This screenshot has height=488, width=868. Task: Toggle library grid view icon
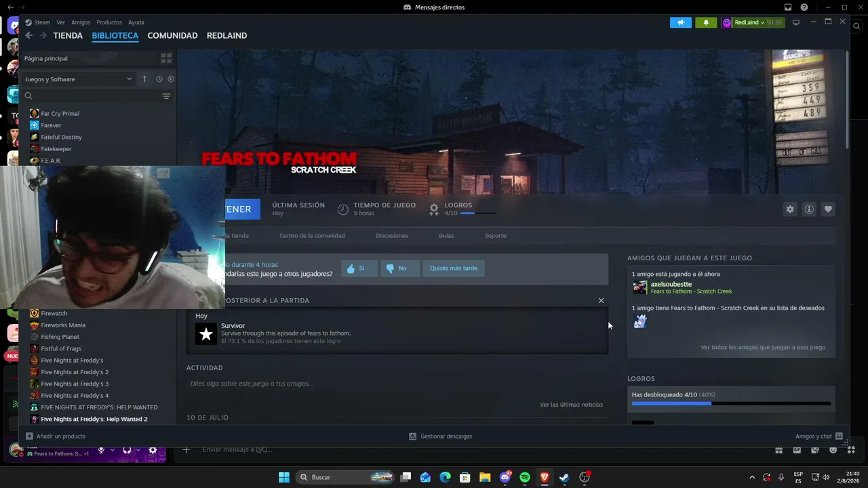(166, 58)
